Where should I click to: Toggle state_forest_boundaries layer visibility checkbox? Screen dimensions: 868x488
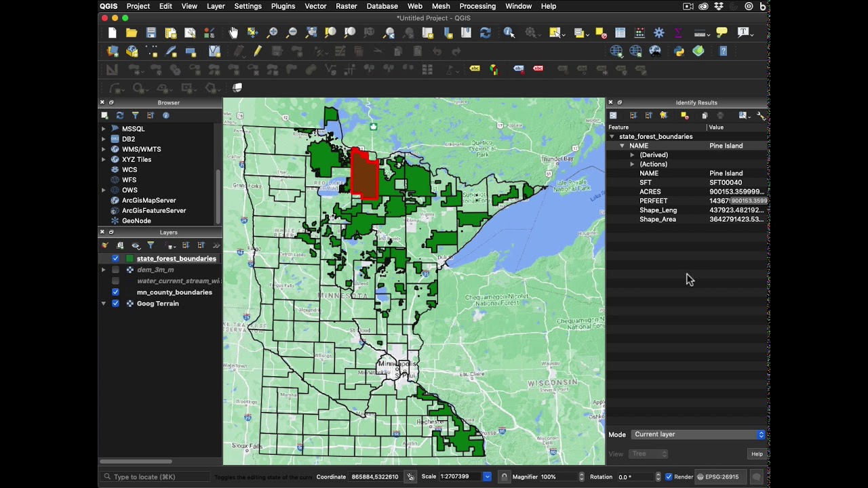[x=115, y=258]
